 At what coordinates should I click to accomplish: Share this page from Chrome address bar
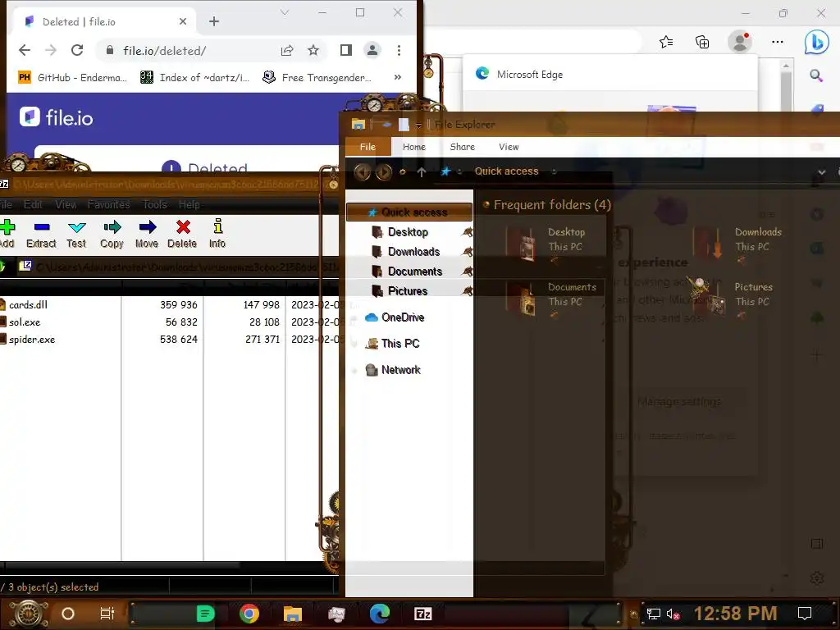pyautogui.click(x=287, y=50)
